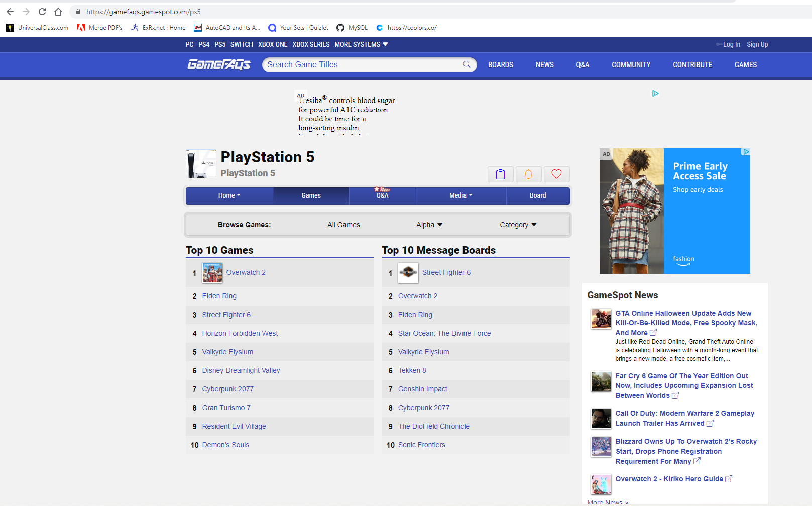
Task: Open the Your Sets Quizlet bookmark
Action: coord(298,28)
